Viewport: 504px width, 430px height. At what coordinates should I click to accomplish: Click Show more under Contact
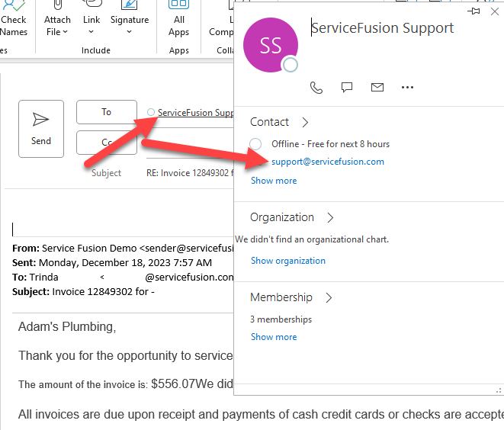coord(274,181)
